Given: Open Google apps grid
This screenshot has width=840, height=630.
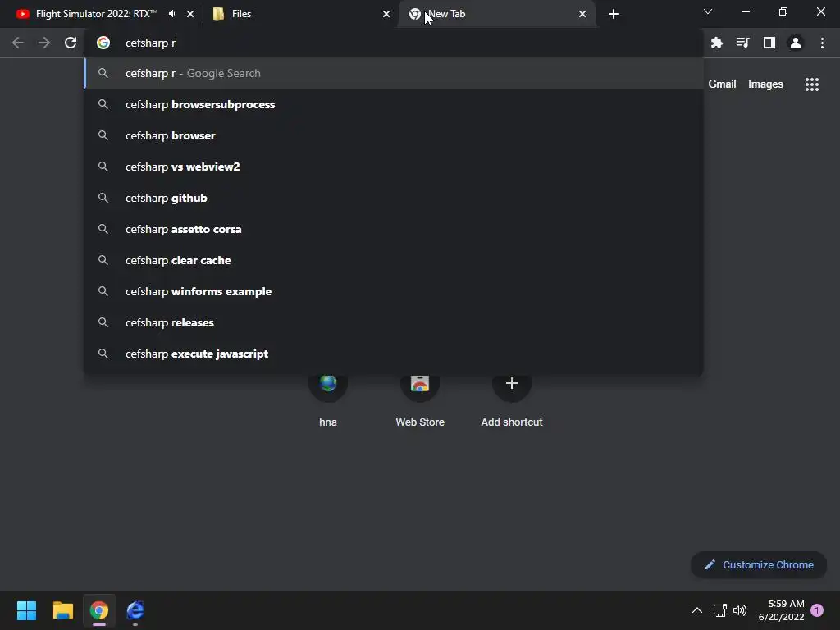Looking at the screenshot, I should [x=811, y=84].
